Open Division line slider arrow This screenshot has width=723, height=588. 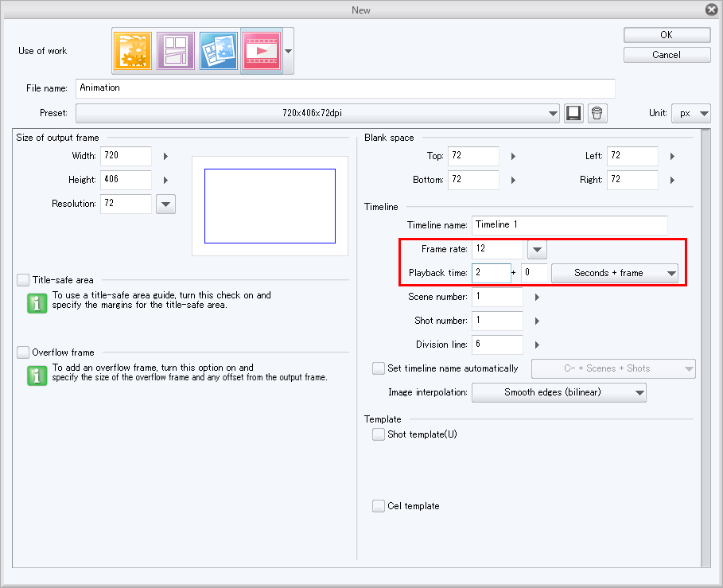(537, 345)
